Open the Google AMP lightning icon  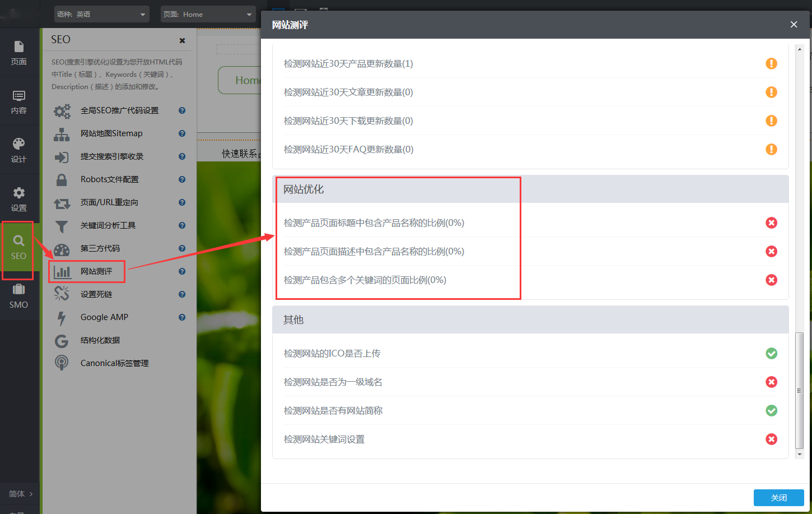coord(62,318)
